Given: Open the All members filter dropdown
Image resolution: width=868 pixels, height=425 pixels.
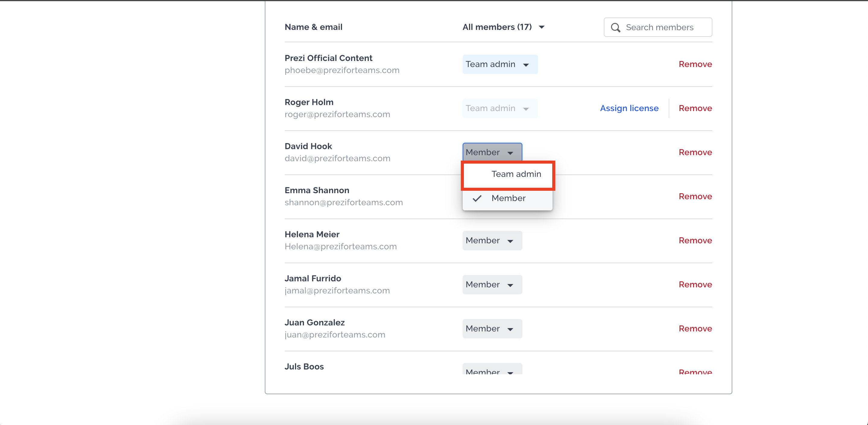Looking at the screenshot, I should point(503,27).
